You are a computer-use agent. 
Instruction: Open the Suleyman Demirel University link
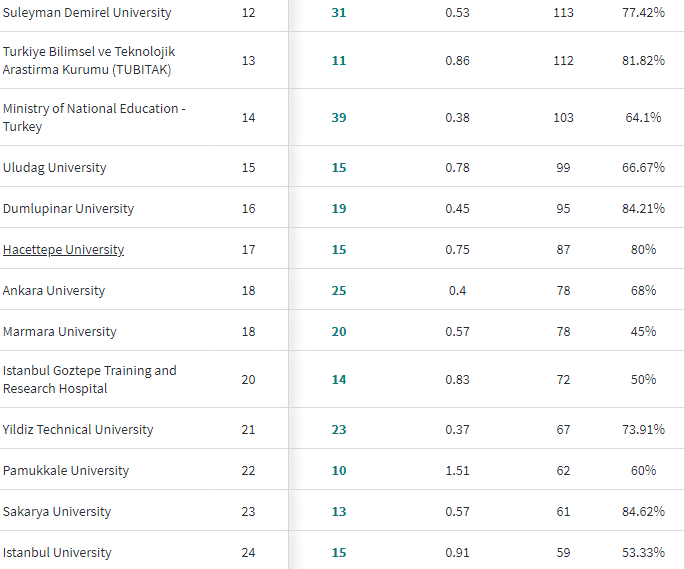[x=87, y=13]
